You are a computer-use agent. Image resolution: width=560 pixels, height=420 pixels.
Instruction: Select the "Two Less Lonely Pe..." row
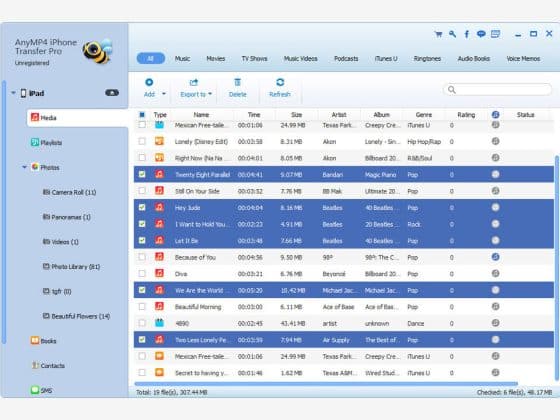[344, 340]
